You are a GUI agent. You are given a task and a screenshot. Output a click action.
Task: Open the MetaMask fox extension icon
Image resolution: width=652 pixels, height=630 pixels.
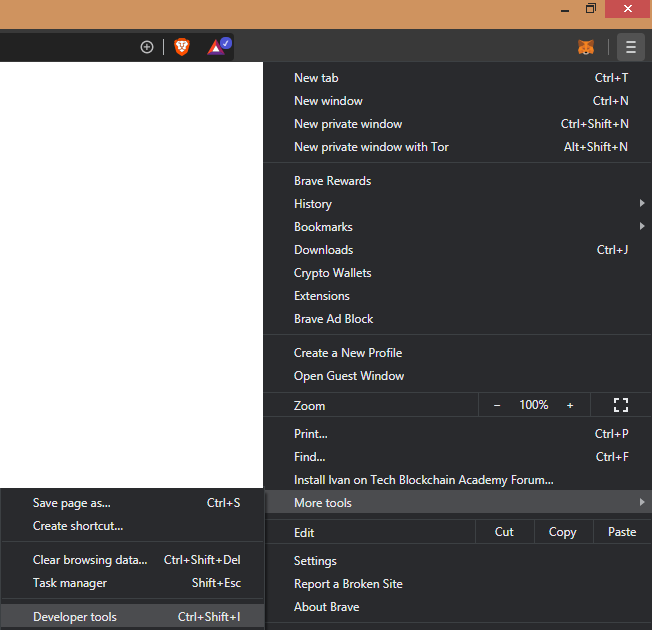[586, 47]
